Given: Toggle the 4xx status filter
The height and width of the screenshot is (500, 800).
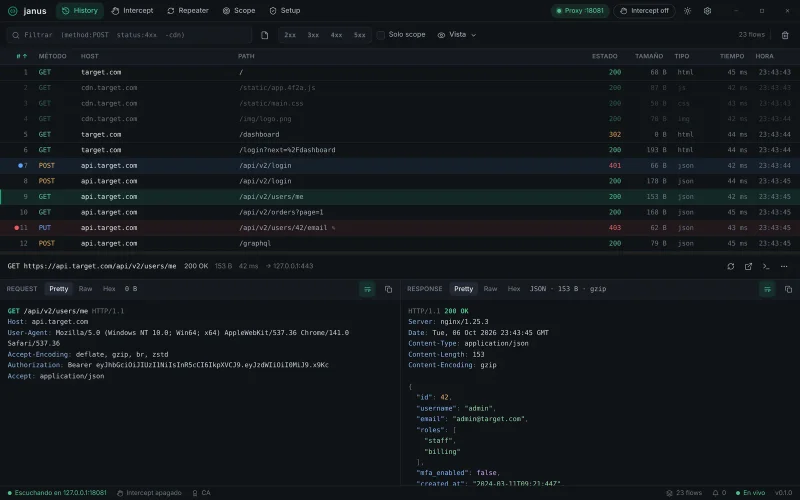Looking at the screenshot, I should pos(336,35).
